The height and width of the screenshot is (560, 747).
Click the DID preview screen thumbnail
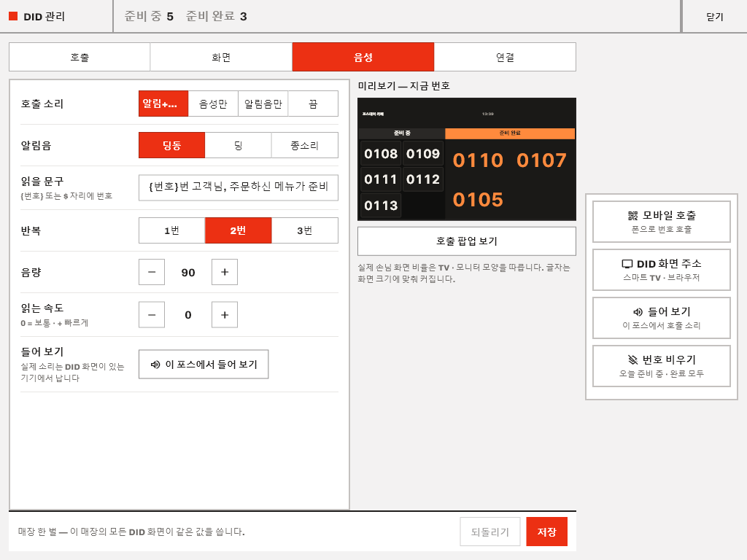click(x=466, y=159)
